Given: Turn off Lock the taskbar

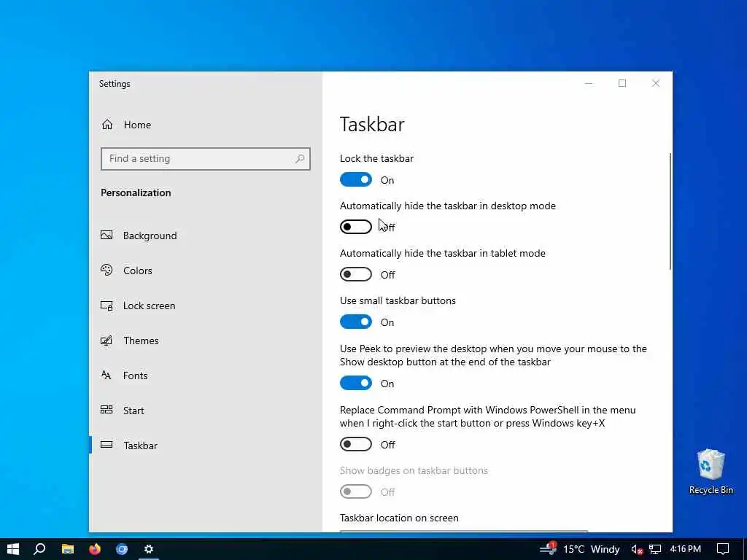Looking at the screenshot, I should click(x=356, y=179).
